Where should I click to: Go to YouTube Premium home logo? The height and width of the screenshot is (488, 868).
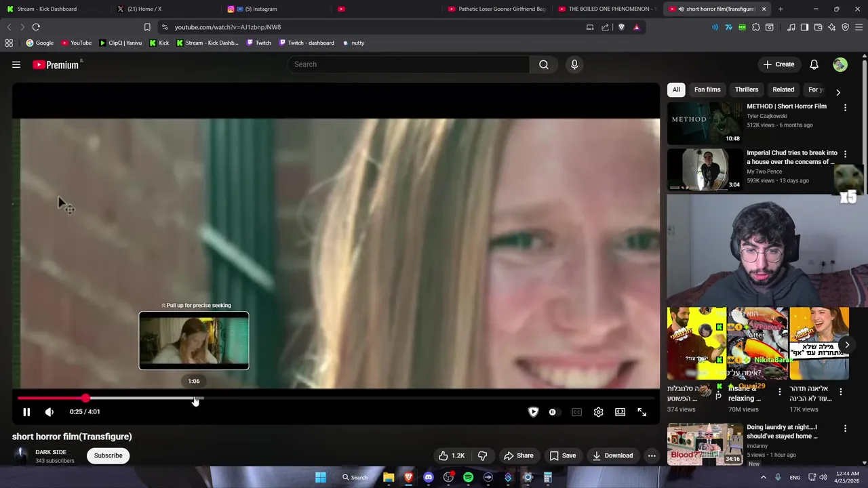tap(57, 64)
